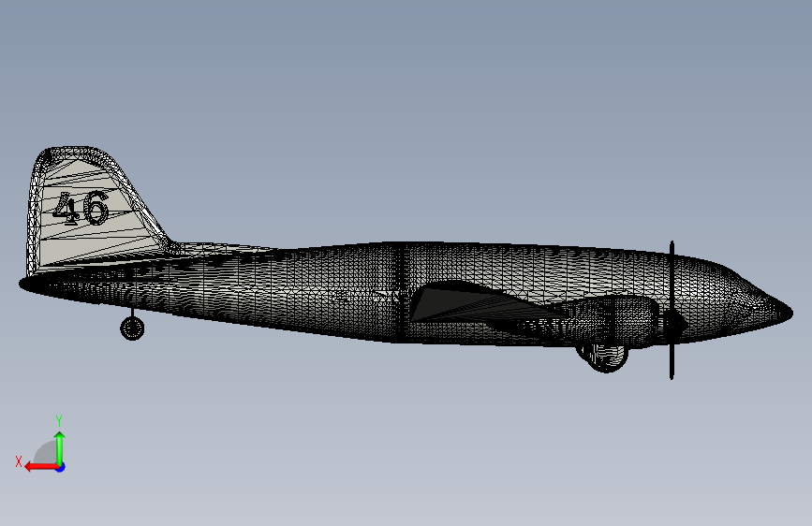The width and height of the screenshot is (812, 526).
Task: Select the tail wheel of the airplane
Action: click(x=132, y=329)
